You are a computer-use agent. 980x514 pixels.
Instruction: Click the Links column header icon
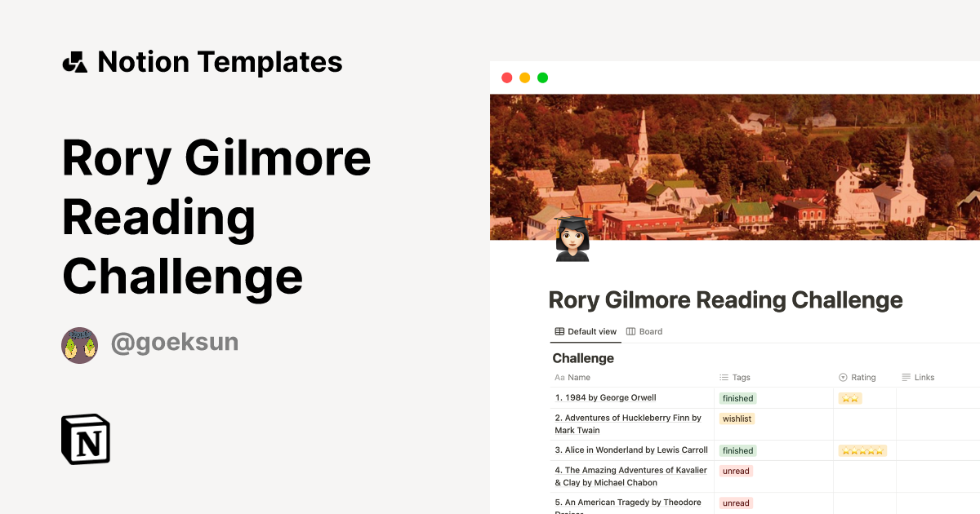coord(905,377)
